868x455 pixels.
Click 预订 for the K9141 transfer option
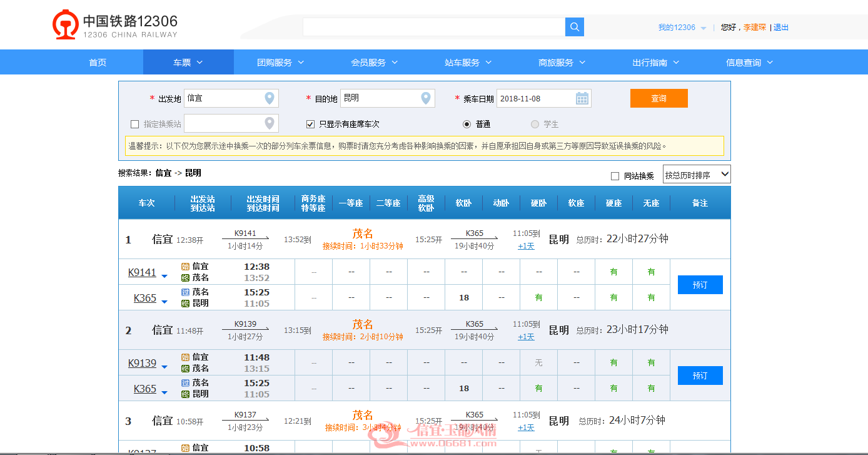tap(700, 285)
